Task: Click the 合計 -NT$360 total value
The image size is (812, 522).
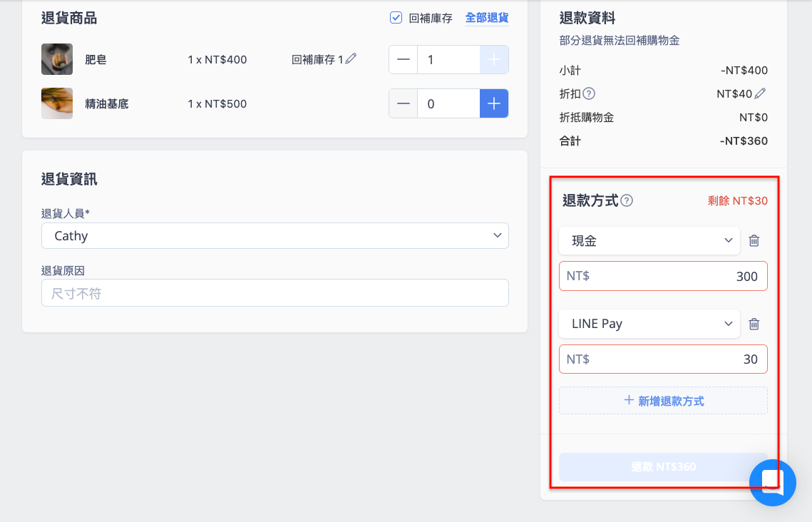Action: pos(744,141)
